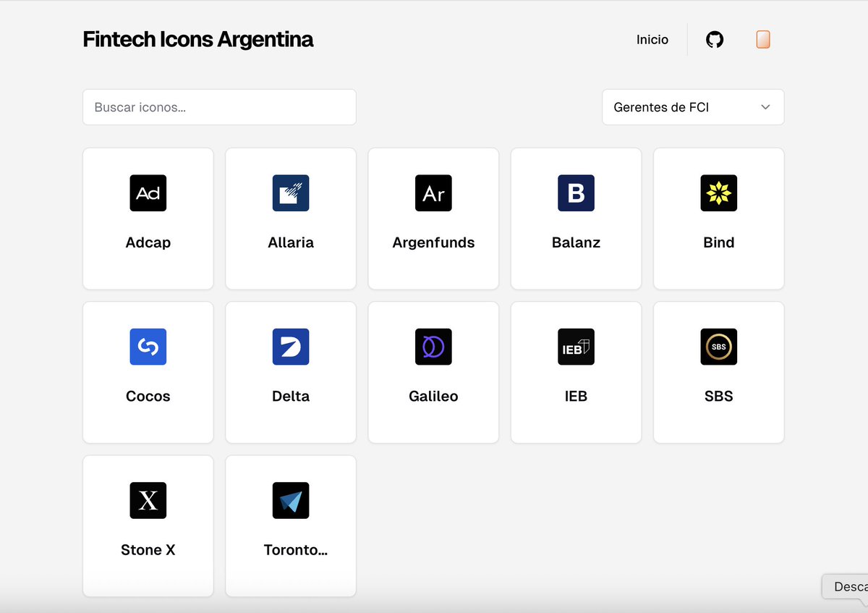Click the Argenfunds card name text
Screen dimensions: 868x613
point(433,242)
